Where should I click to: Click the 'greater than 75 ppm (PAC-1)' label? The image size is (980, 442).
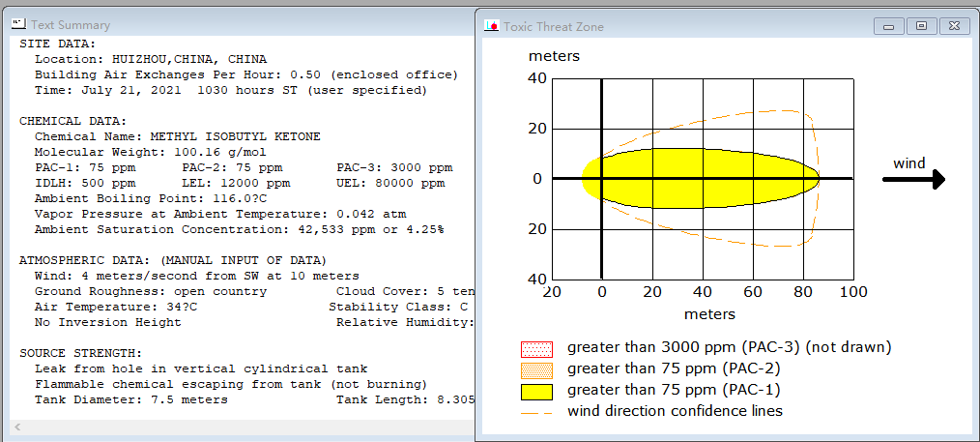pyautogui.click(x=674, y=390)
